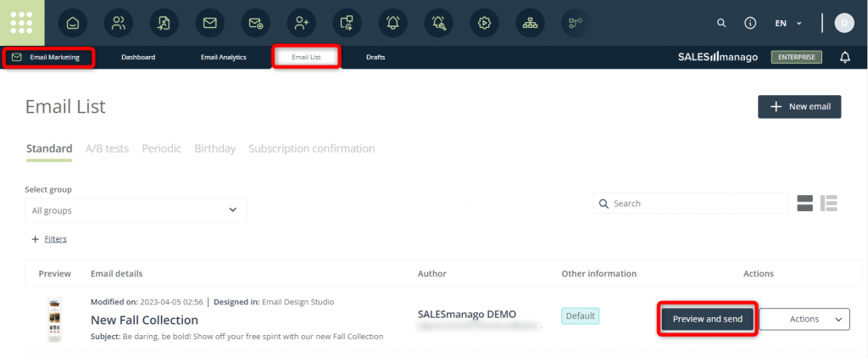The height and width of the screenshot is (363, 868).
Task: Click the SALESmanago DEMO author name
Action: [467, 314]
